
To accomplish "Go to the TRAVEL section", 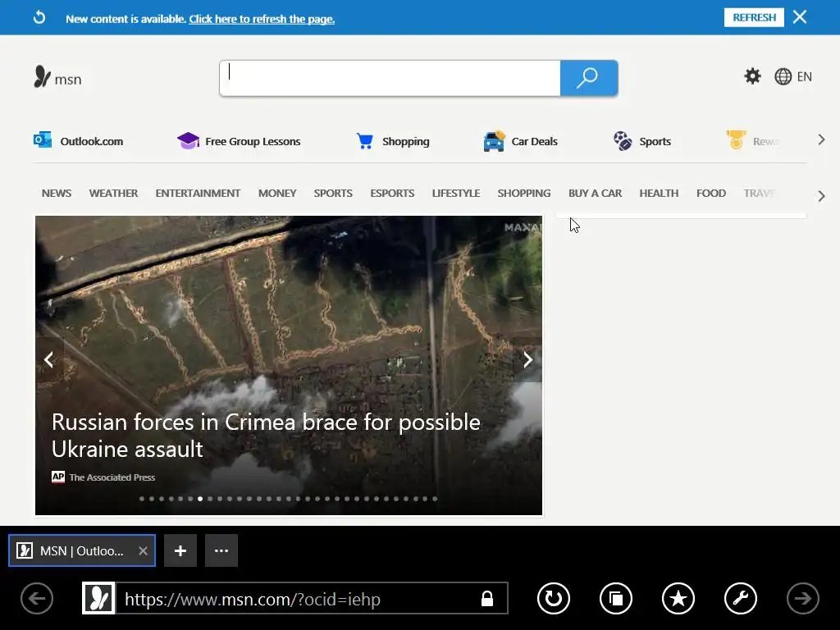I will coord(760,193).
